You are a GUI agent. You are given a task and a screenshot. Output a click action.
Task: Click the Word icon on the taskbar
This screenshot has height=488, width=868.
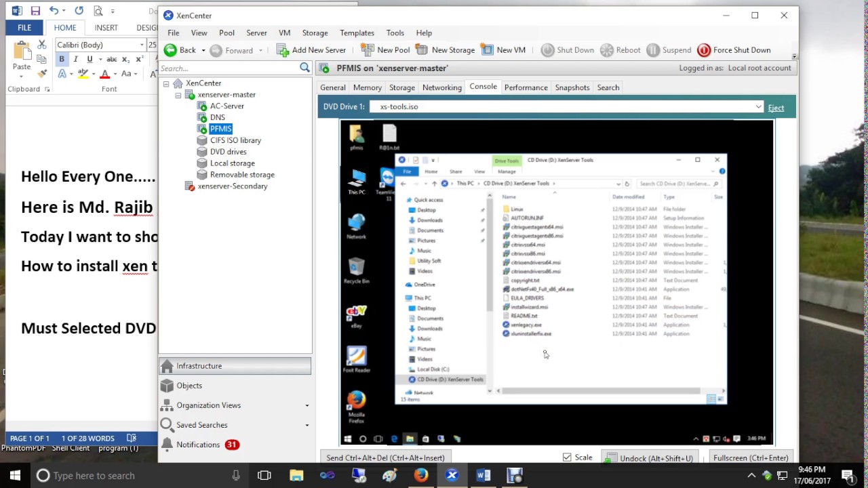pyautogui.click(x=483, y=475)
